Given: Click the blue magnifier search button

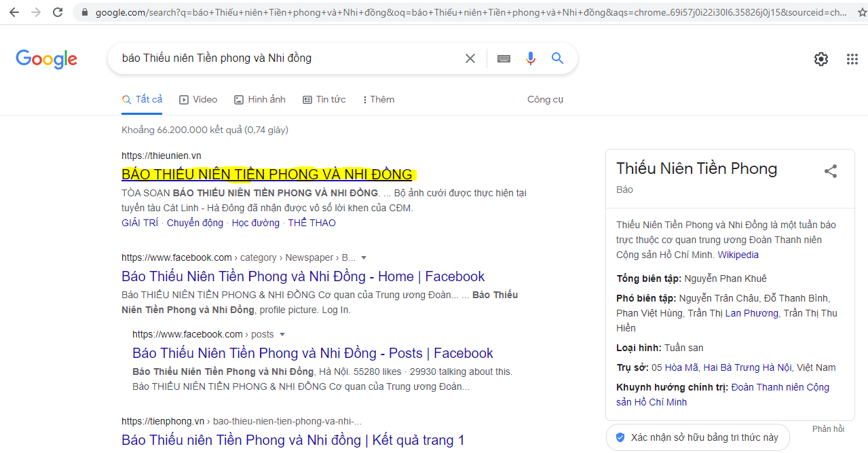Looking at the screenshot, I should [557, 58].
